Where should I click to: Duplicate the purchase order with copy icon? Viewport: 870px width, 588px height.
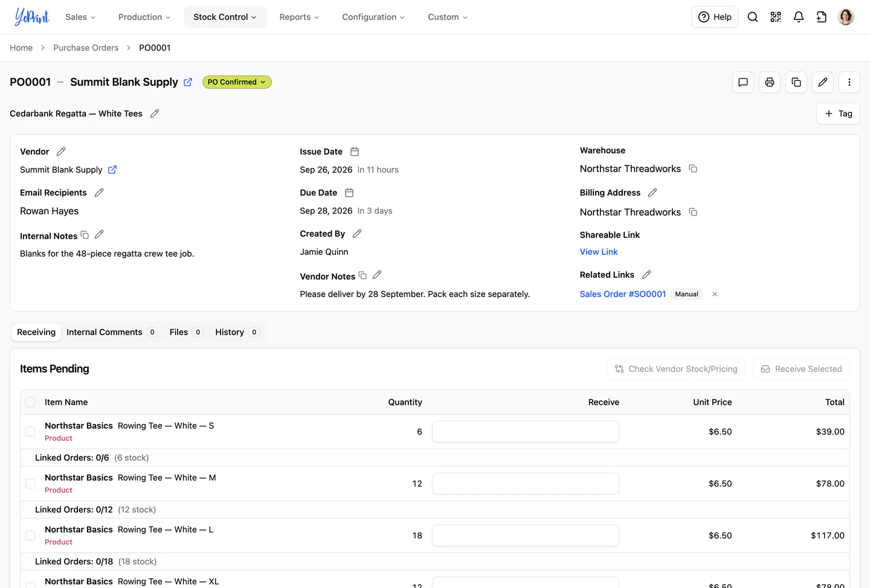pos(796,82)
